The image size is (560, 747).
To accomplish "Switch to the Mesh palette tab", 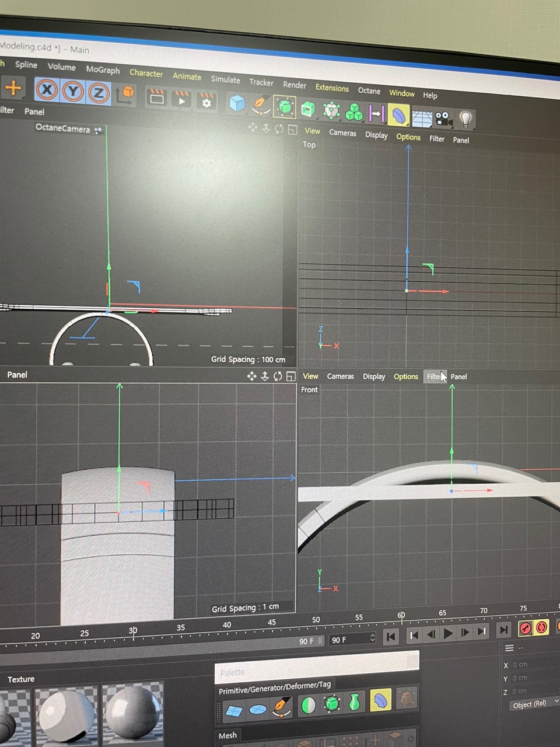I will click(228, 735).
